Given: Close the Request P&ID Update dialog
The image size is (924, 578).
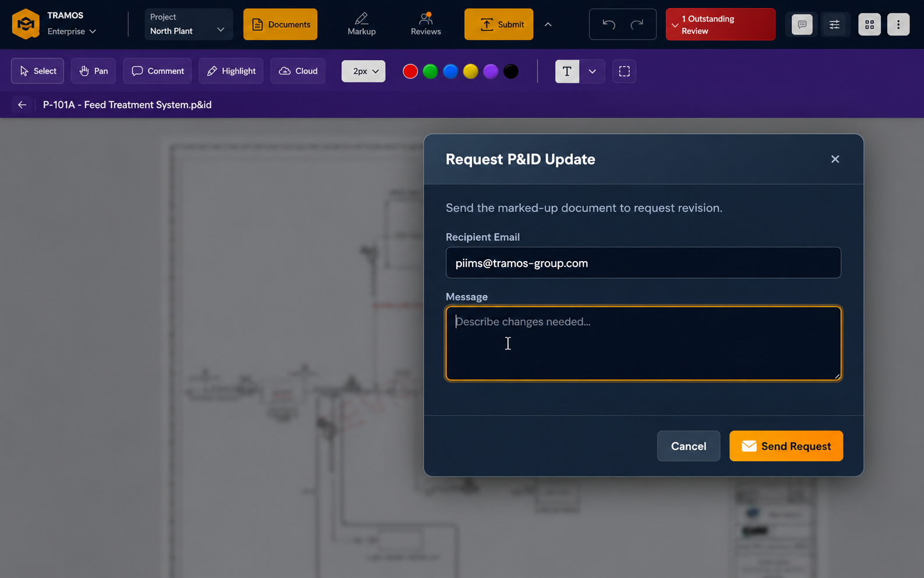Looking at the screenshot, I should [835, 159].
